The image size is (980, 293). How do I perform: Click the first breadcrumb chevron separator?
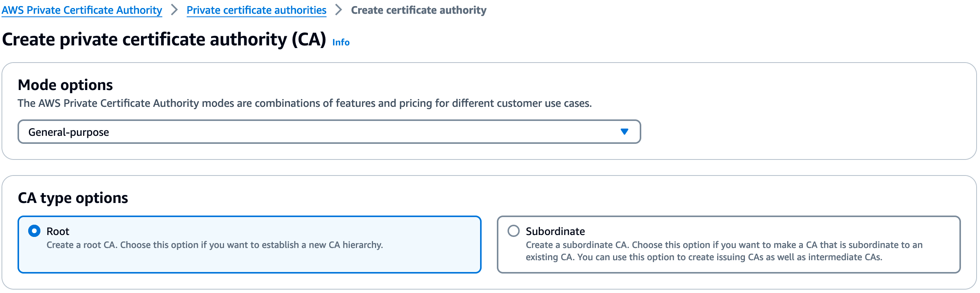174,10
